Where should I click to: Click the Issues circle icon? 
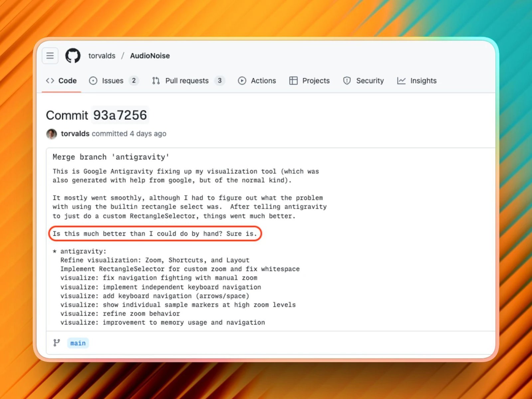coord(93,80)
